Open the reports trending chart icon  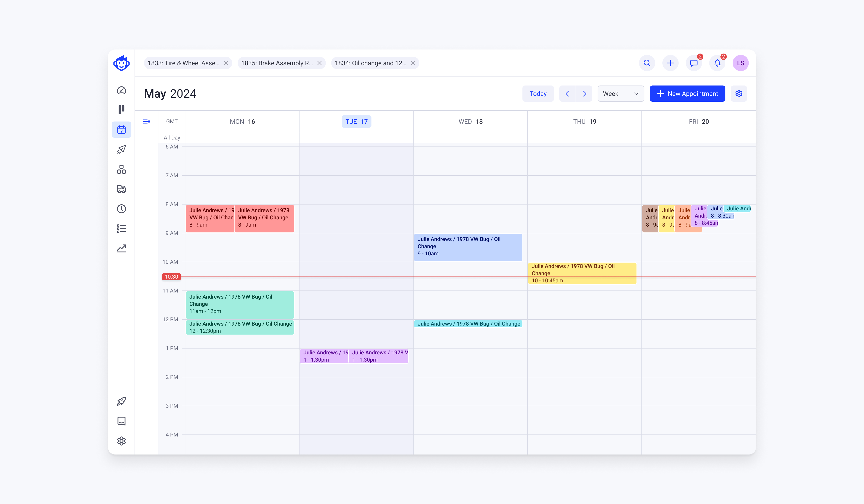[x=121, y=249]
